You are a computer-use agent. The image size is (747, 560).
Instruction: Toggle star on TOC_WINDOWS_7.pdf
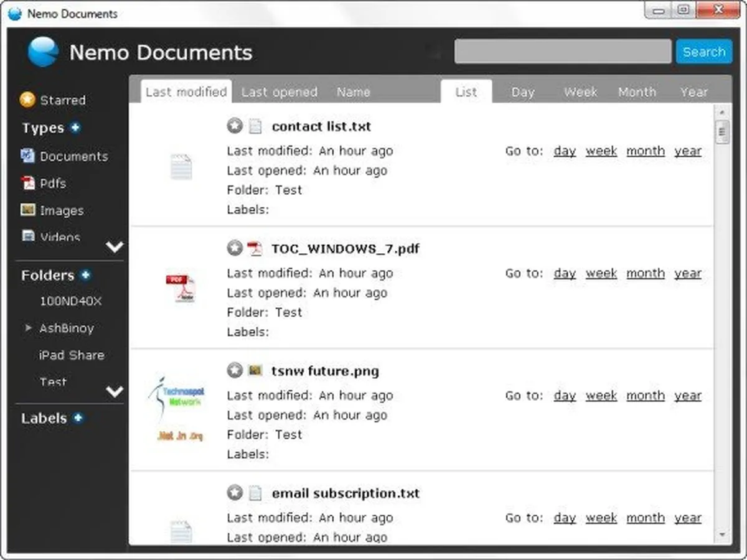(234, 249)
